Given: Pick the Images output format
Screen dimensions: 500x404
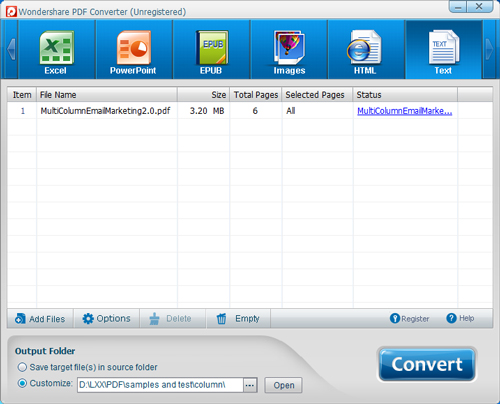Looking at the screenshot, I should (x=289, y=50).
